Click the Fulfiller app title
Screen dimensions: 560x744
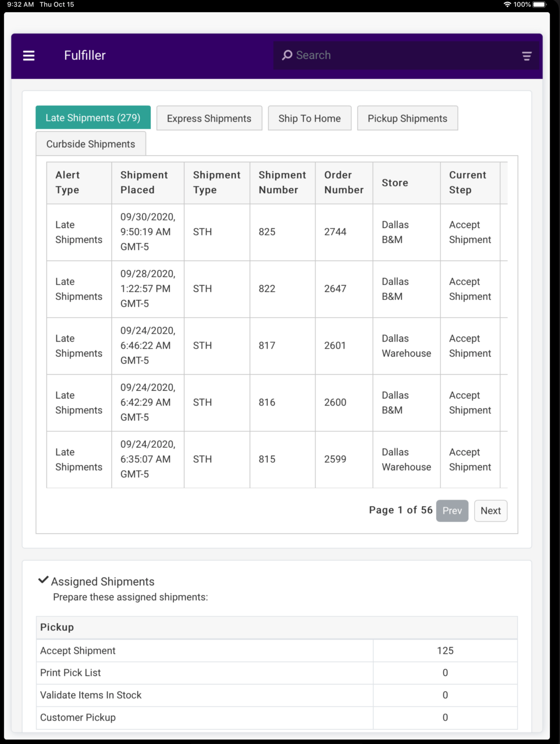coord(85,55)
